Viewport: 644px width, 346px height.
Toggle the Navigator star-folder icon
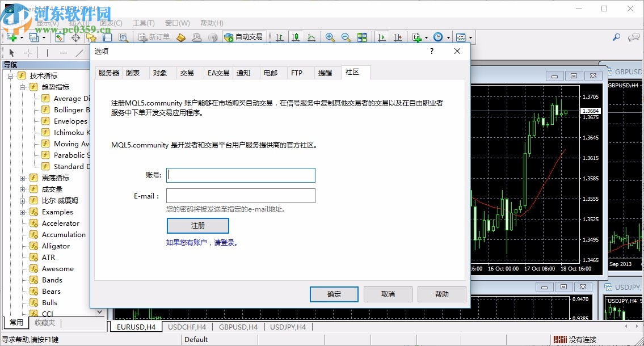coord(91,37)
